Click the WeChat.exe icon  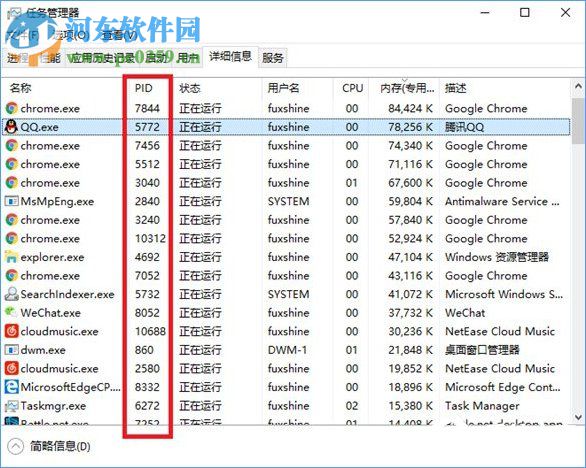click(x=11, y=312)
